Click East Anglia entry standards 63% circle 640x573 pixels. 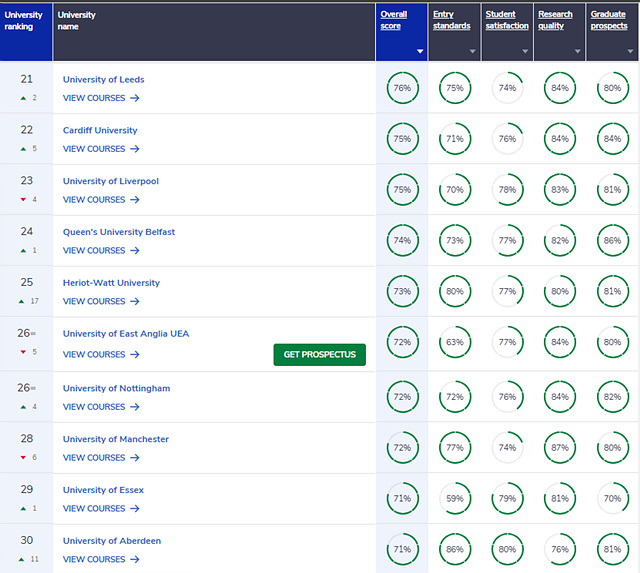(x=455, y=342)
